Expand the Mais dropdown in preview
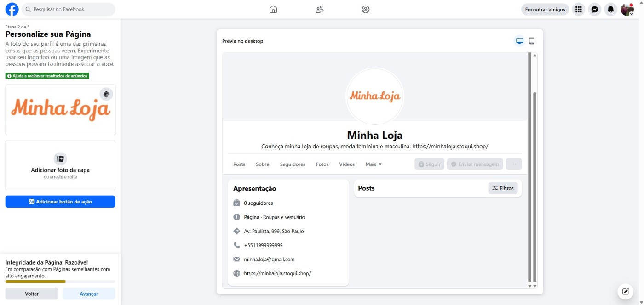Viewport: 644px width, 305px height. pos(374,164)
